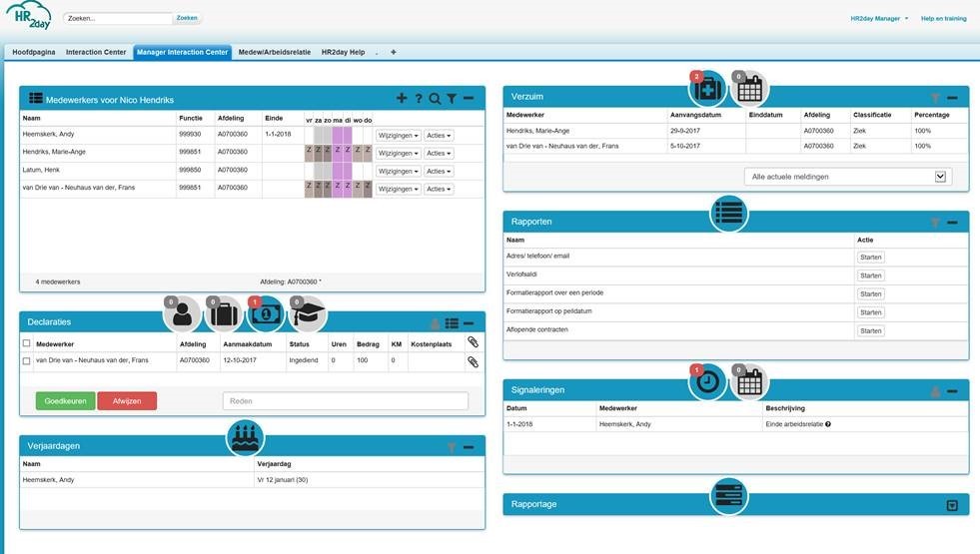Open Wijzigingen dropdown for Heemskerk, Andy
This screenshot has height=554, width=980.
[x=398, y=136]
